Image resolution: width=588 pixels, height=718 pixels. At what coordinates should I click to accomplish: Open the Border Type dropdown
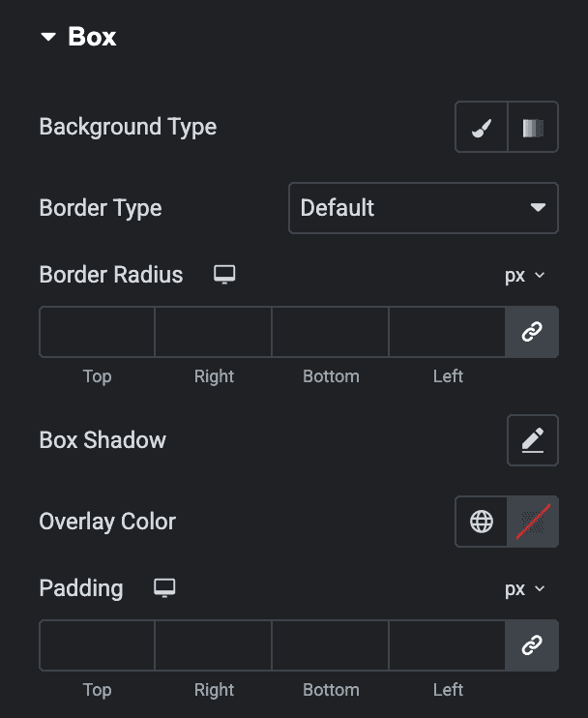point(424,208)
